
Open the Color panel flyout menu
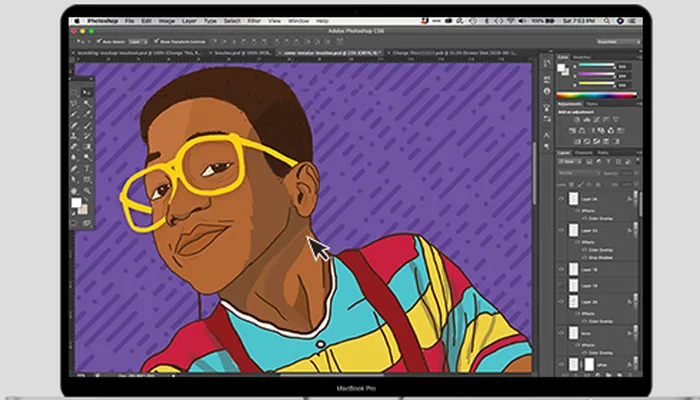pos(639,57)
